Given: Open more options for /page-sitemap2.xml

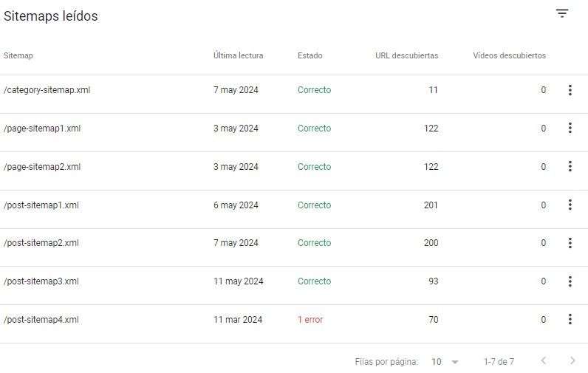Looking at the screenshot, I should (570, 166).
